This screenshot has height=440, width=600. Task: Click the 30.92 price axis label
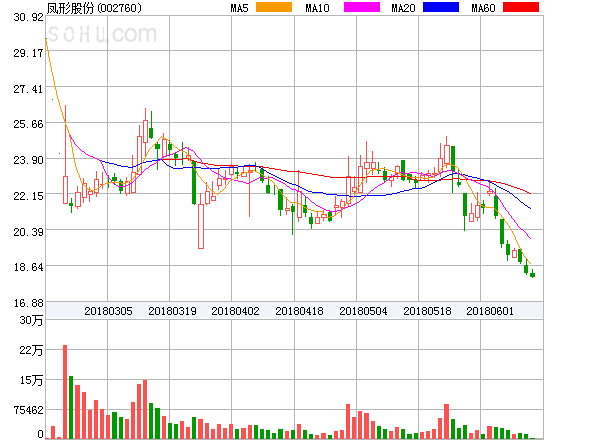coord(28,17)
